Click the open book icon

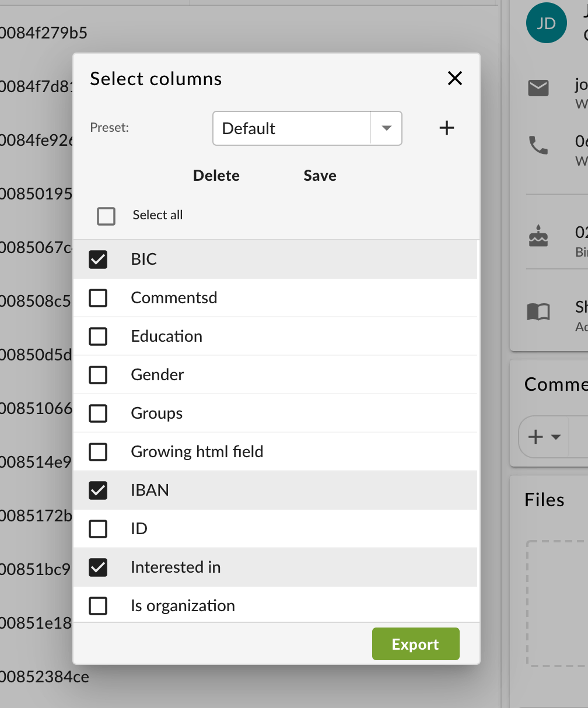538,312
